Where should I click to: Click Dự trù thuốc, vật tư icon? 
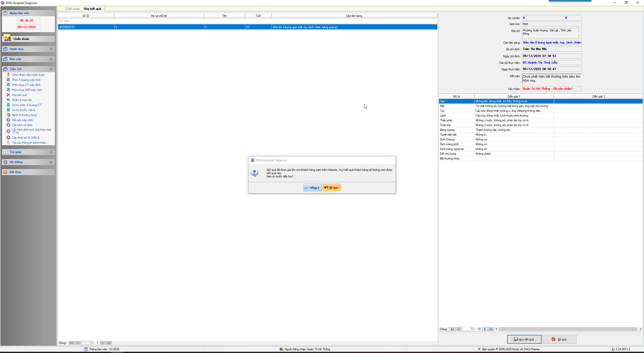tap(8, 110)
